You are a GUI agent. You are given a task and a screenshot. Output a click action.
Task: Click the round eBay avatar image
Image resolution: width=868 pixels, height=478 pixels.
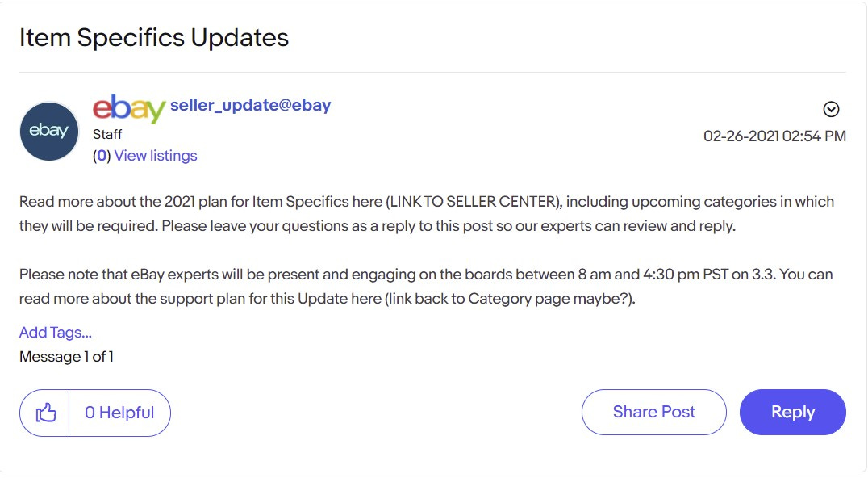pyautogui.click(x=49, y=132)
